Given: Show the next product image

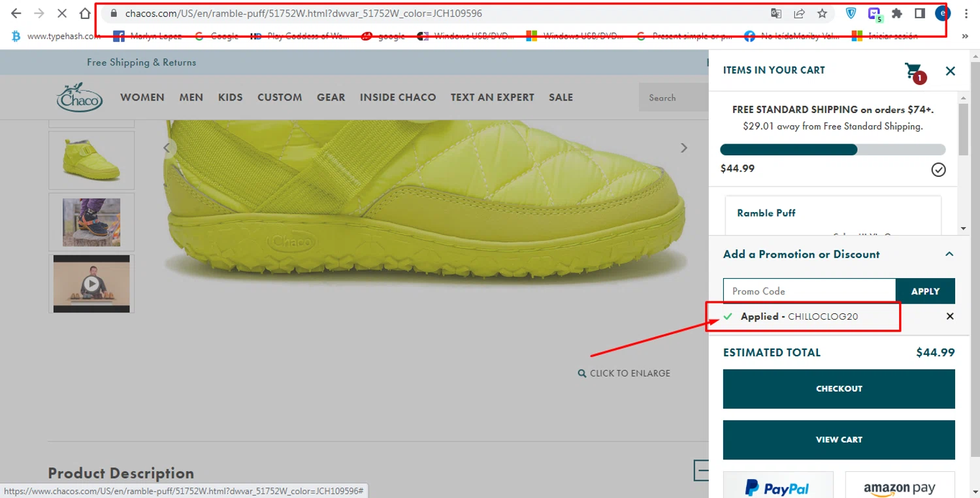Looking at the screenshot, I should click(684, 148).
